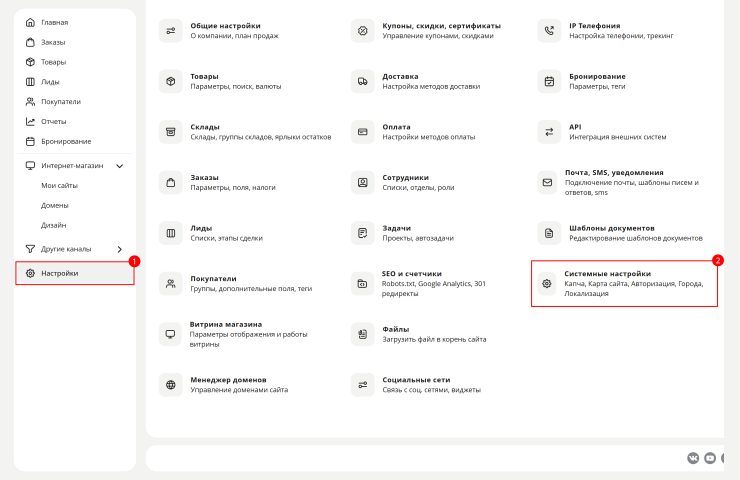740x480 pixels.
Task: Open SEO и счетчики settings link
Action: point(412,274)
